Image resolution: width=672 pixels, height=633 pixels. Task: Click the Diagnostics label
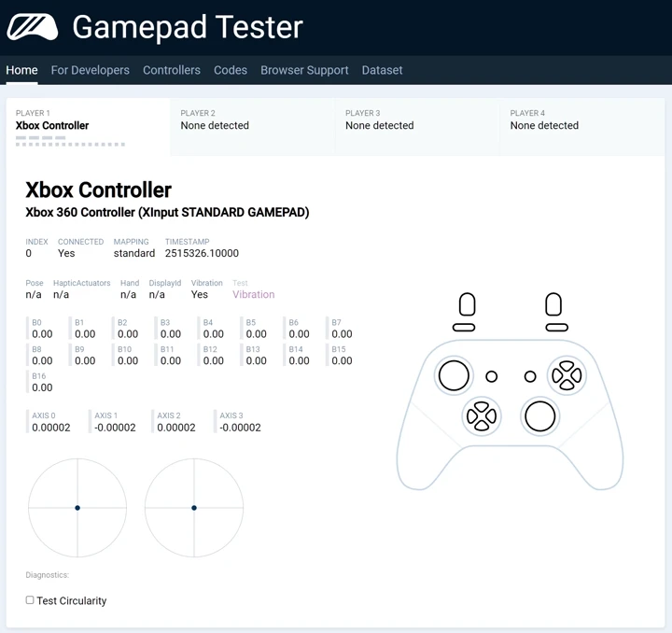click(x=48, y=575)
